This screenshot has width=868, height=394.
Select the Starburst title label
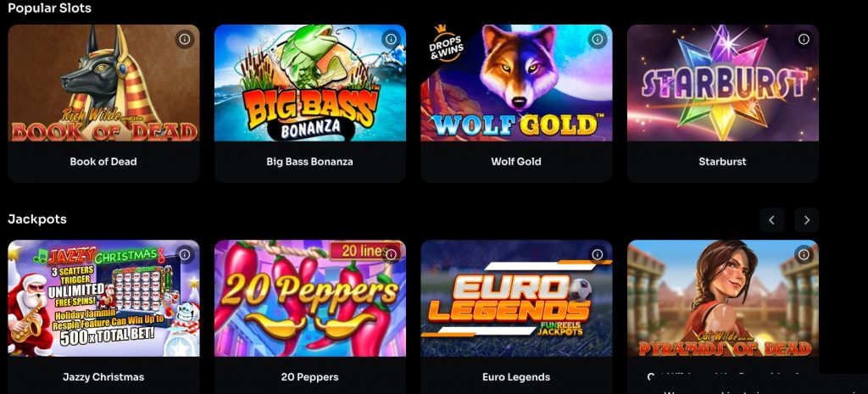[x=722, y=162]
